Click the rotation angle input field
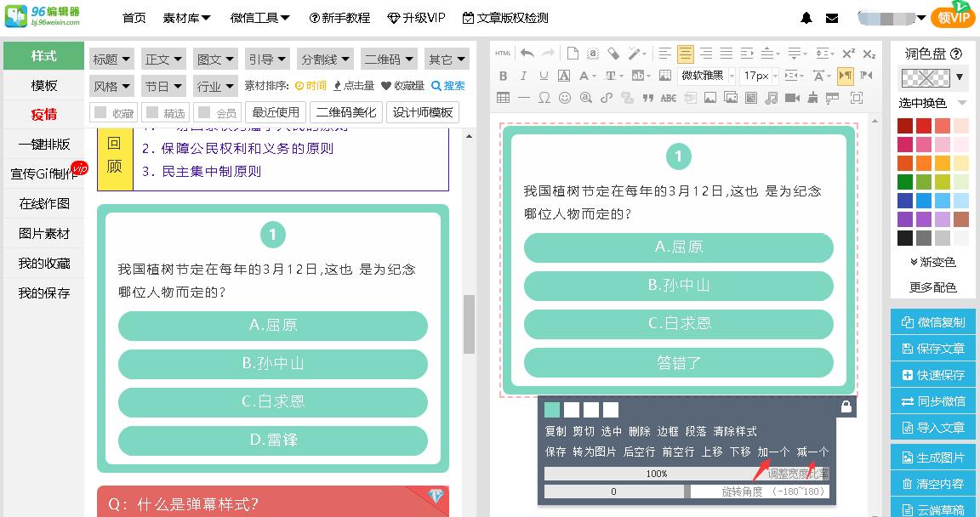This screenshot has width=980, height=517. coord(614,491)
